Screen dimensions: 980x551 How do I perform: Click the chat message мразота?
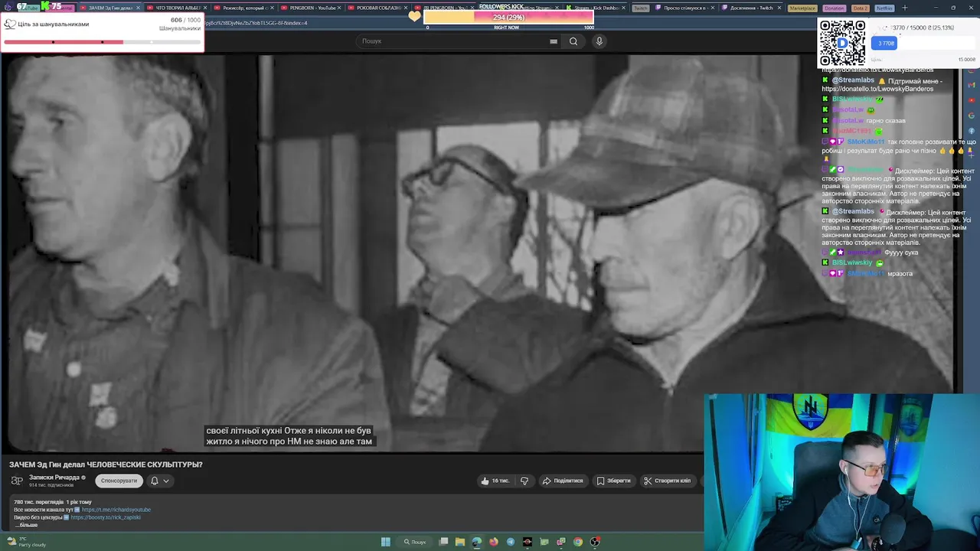pos(900,273)
